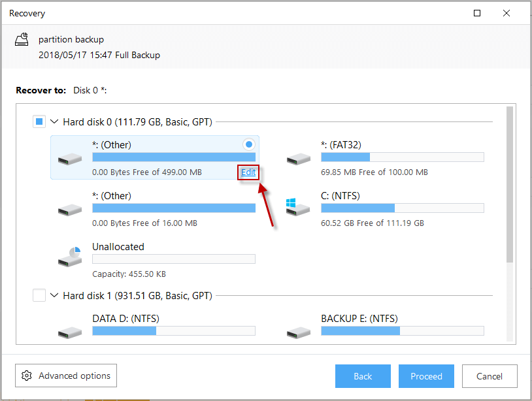Click the gear icon in Advanced options
Image resolution: width=532 pixels, height=401 pixels.
tap(26, 376)
